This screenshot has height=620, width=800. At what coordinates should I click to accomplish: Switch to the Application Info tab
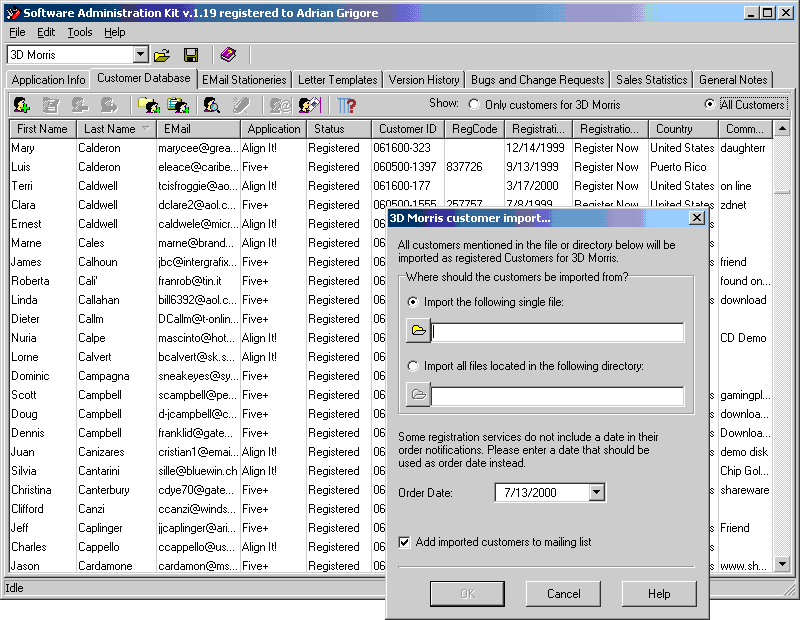tap(48, 80)
